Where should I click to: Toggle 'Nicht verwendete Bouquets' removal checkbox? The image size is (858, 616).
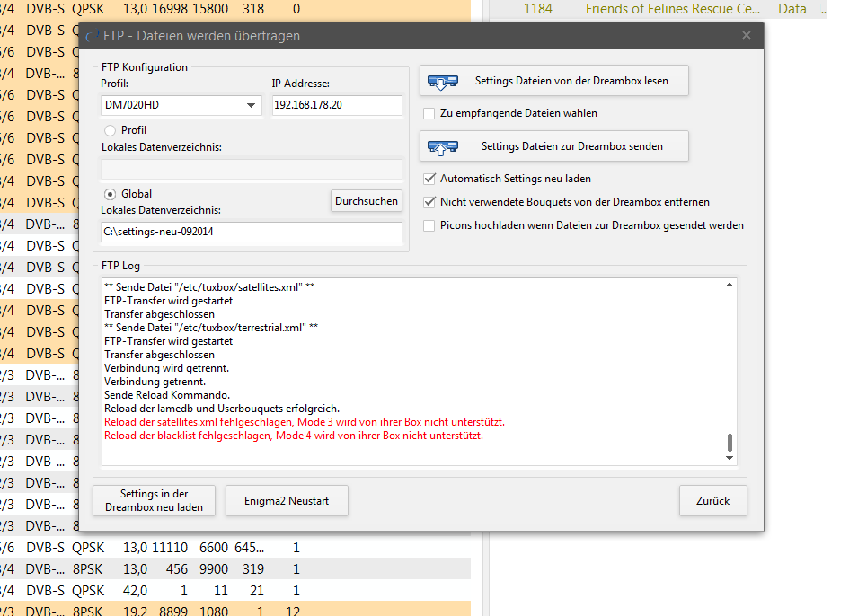(429, 202)
